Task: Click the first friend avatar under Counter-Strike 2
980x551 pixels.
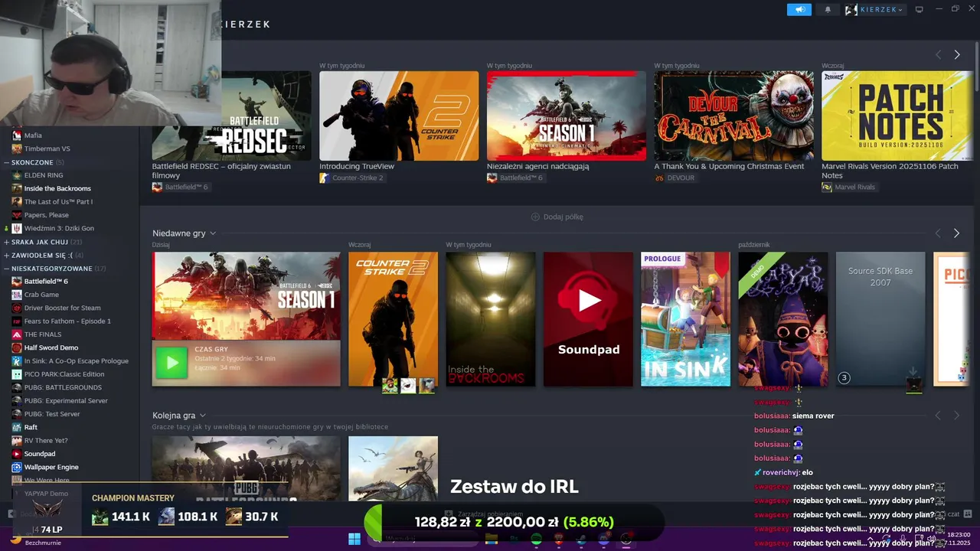Action: point(390,386)
